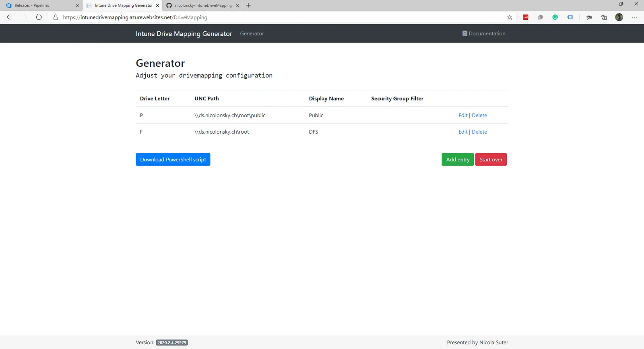This screenshot has width=644, height=349.
Task: Click Download PowerShell script button
Action: coord(173,159)
